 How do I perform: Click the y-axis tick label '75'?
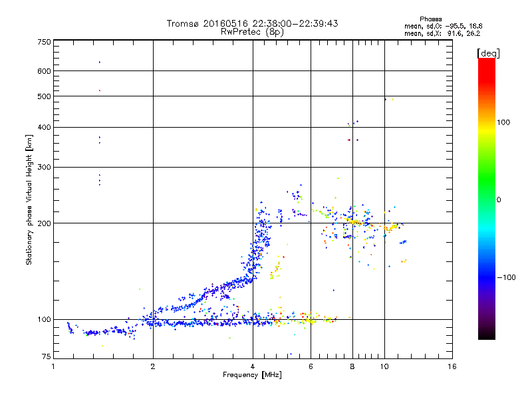point(47,356)
